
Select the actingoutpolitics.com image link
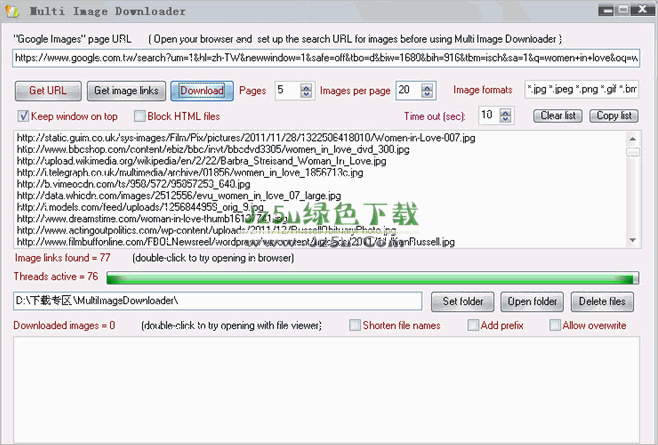[x=206, y=230]
